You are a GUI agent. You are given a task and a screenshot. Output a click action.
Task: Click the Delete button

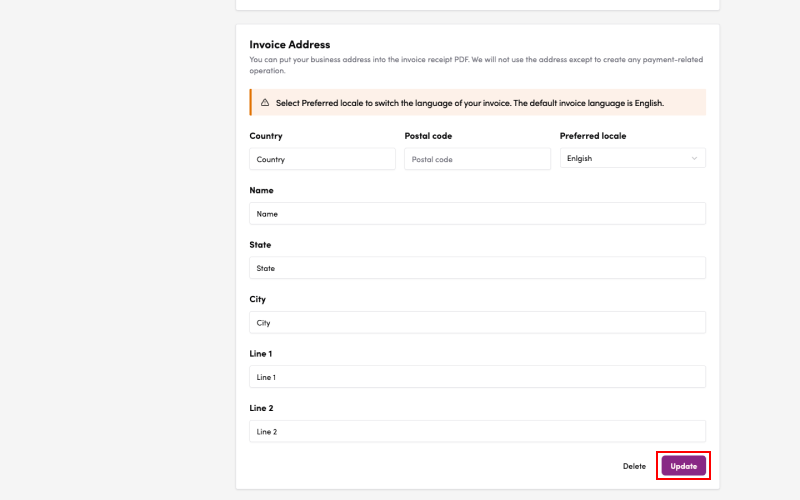click(x=634, y=466)
